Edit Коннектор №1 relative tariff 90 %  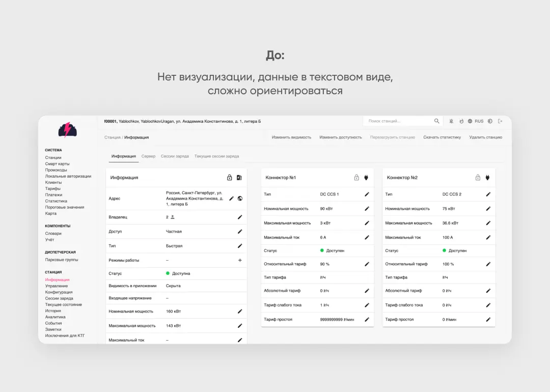click(367, 264)
